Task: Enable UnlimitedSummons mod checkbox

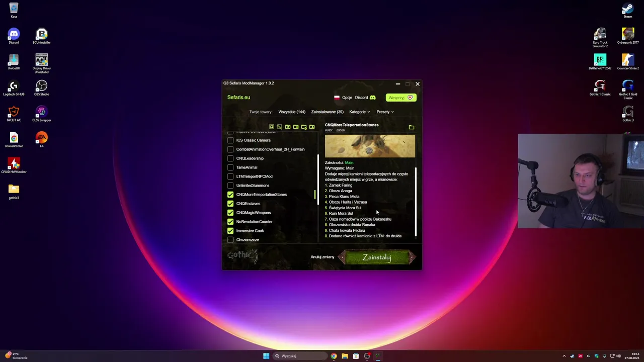Action: pos(230,186)
